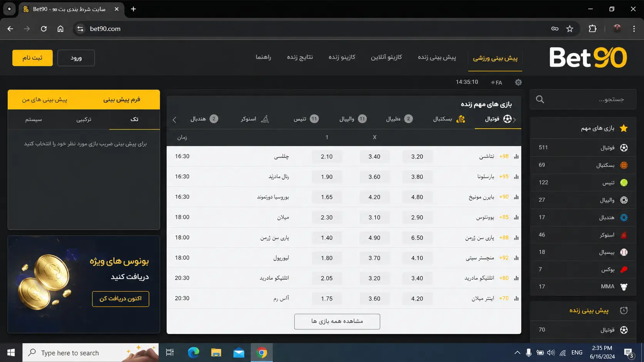Click the right chevron beside the football tab
The width and height of the screenshot is (644, 362).
515,120
